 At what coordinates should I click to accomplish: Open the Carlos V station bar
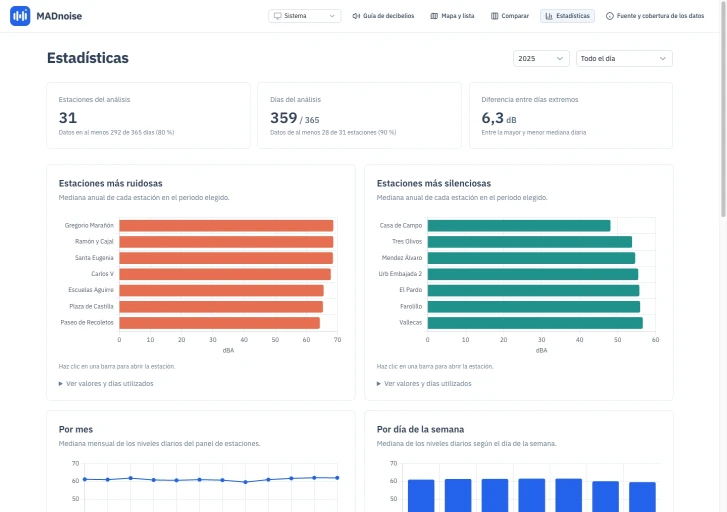[225, 274]
